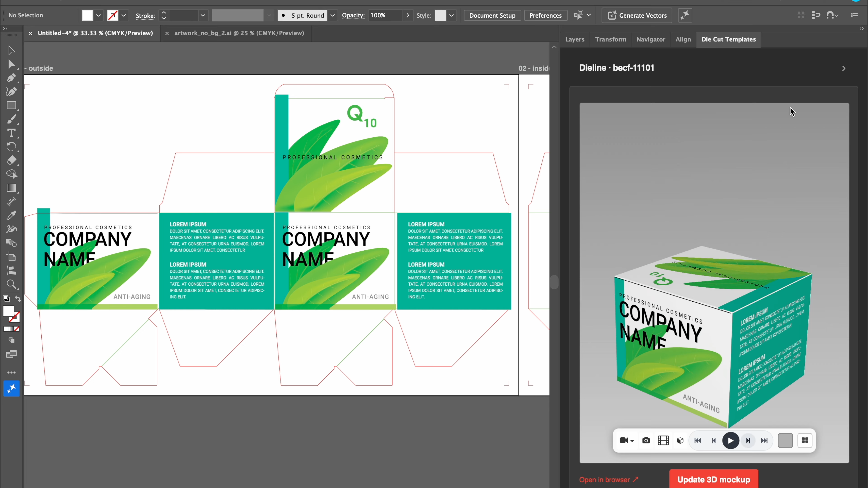Play the 3D mockup animation
This screenshot has height=488, width=868.
coord(731,441)
